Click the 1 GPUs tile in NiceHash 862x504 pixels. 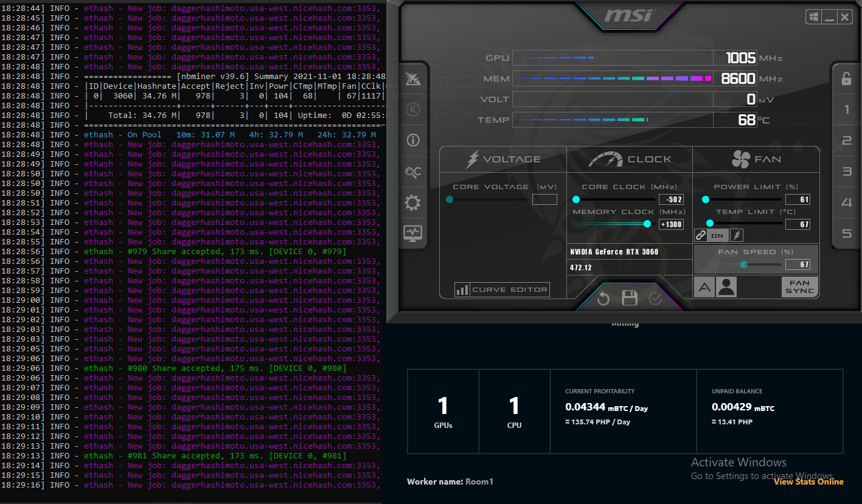pyautogui.click(x=443, y=412)
